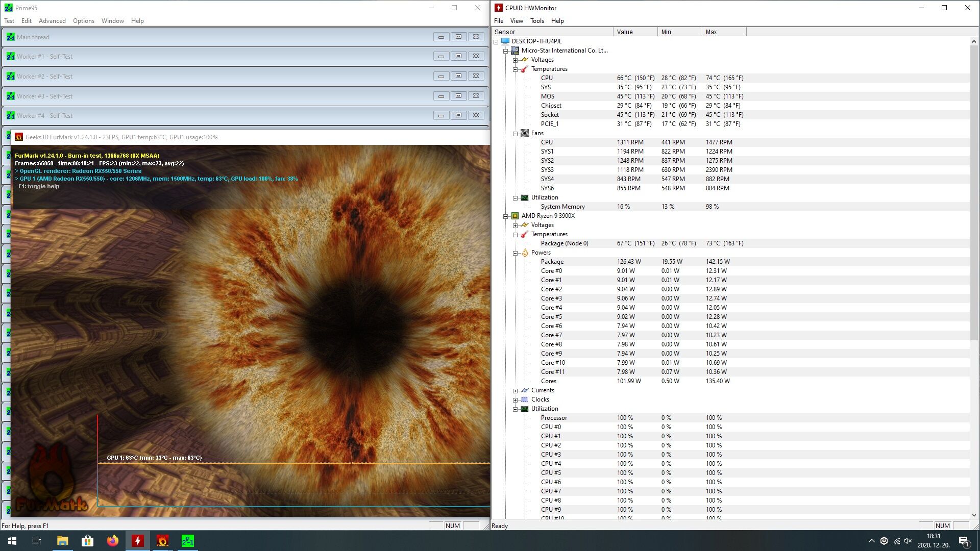Open Prime95 Advanced menu

(x=52, y=21)
